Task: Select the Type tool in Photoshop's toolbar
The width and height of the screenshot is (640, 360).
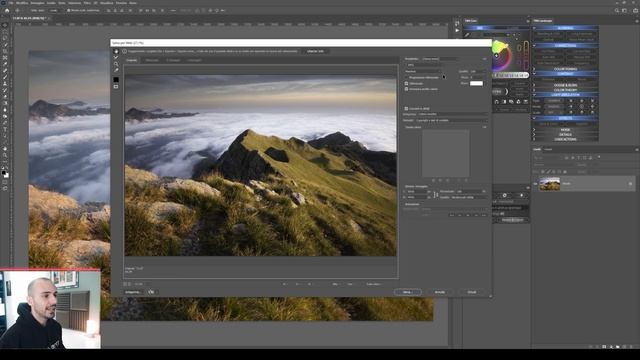Action: pyautogui.click(x=5, y=129)
